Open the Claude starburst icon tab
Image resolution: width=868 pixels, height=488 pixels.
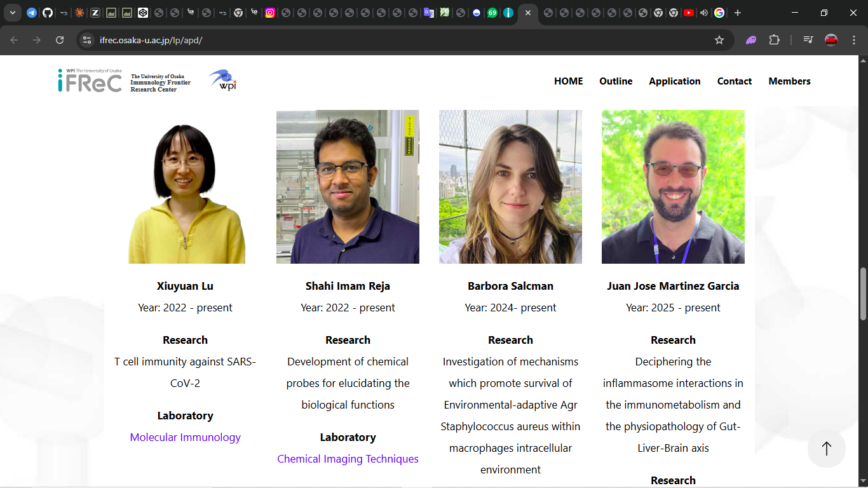(79, 13)
